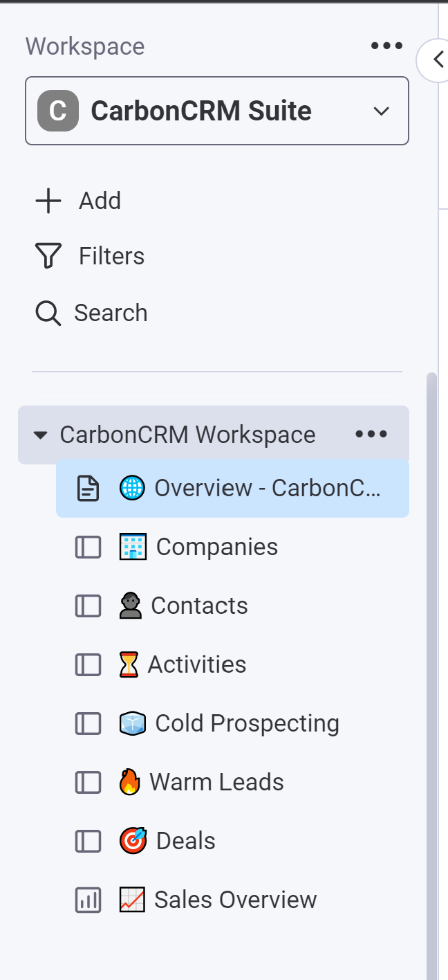Click the fire icon beside Warm Leads
Viewport: 448px width, 980px height.
129,783
